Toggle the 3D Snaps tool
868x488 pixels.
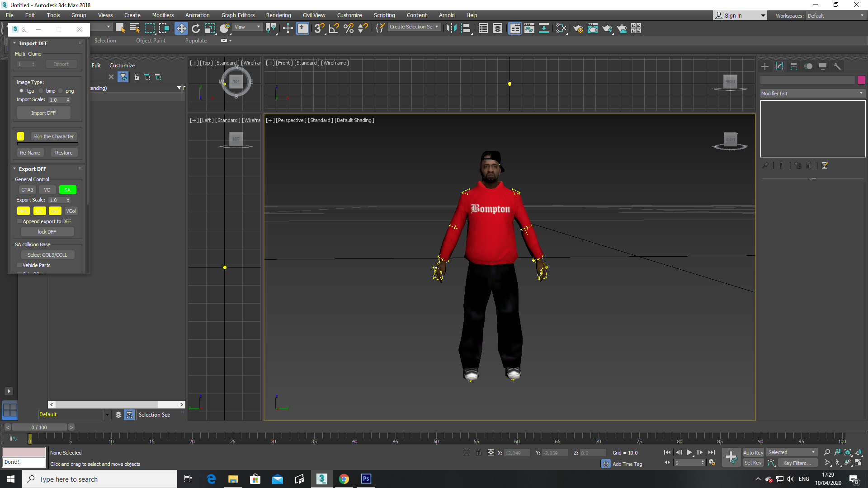click(319, 28)
